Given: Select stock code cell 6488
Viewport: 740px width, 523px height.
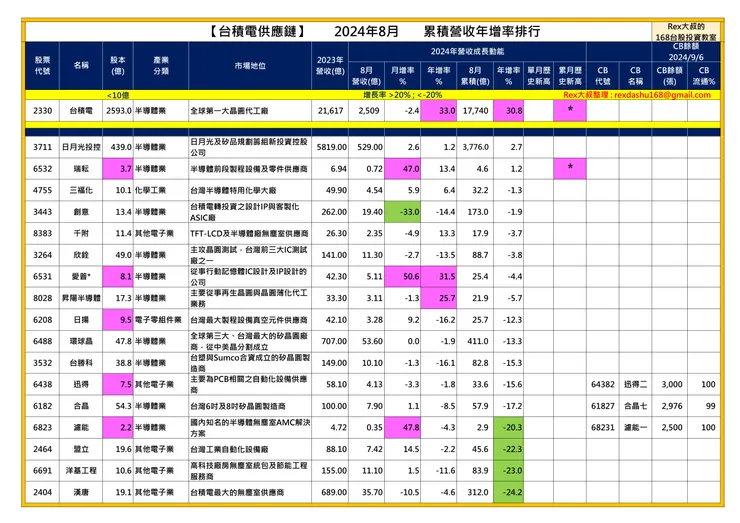Looking at the screenshot, I should (x=42, y=341).
